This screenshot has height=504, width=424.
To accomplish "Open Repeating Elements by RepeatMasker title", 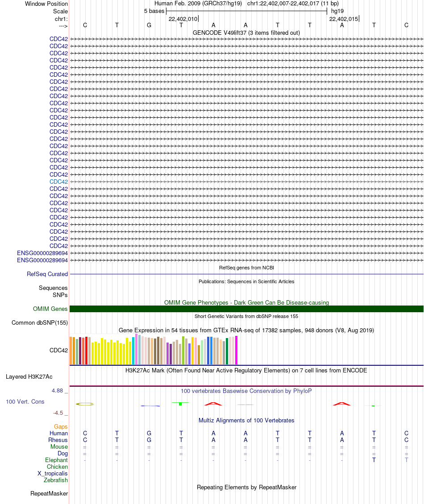I will pyautogui.click(x=246, y=487).
